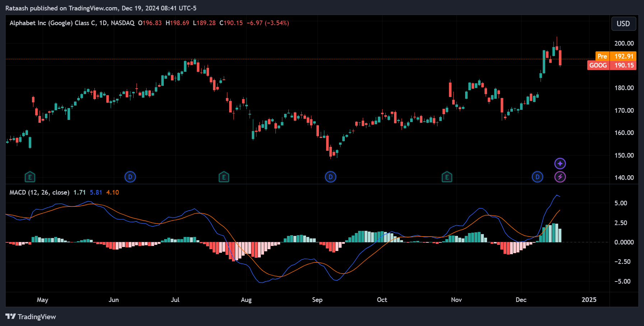The image size is (644, 326).
Task: Open the purple lightning bolt news marker
Action: 560,177
